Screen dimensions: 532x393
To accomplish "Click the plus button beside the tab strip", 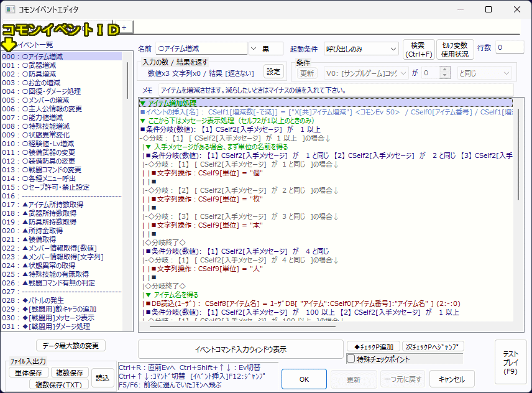I will tap(124, 27).
